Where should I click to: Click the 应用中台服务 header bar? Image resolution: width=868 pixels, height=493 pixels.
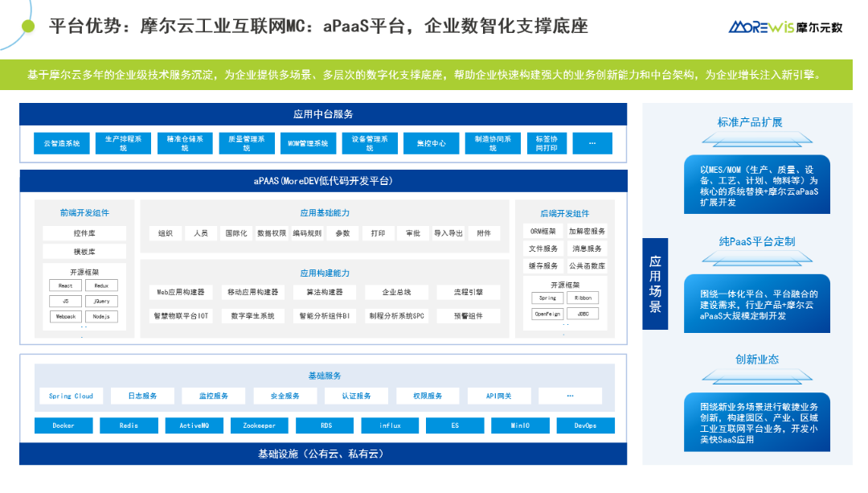(323, 114)
